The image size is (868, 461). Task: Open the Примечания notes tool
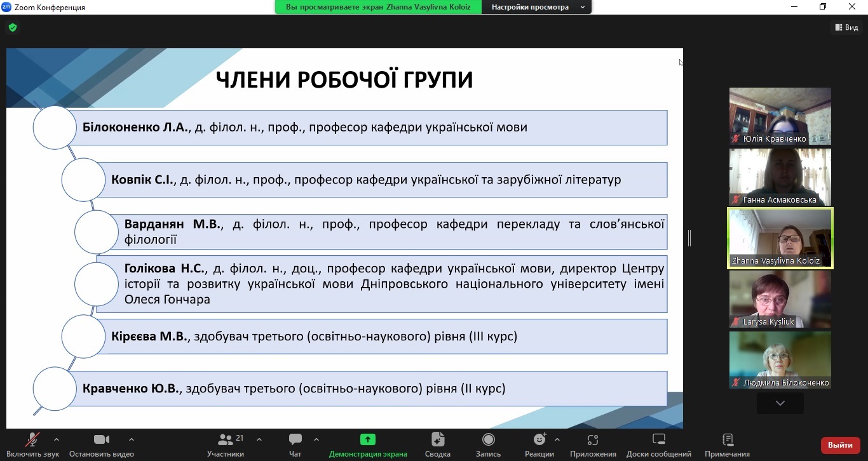[726, 444]
